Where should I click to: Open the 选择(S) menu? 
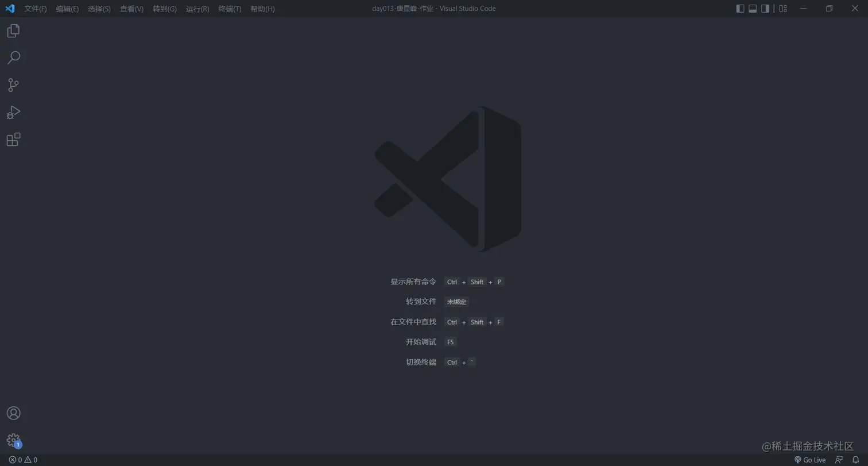[x=99, y=9]
